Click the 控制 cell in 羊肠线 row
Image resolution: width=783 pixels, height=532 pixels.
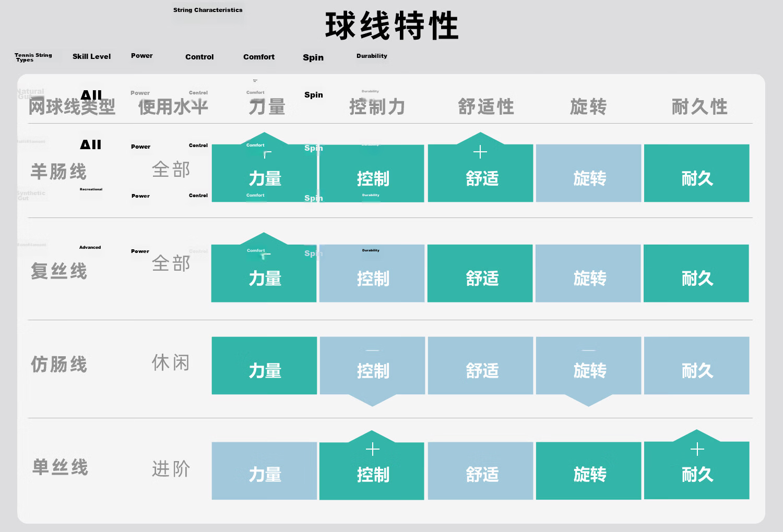pyautogui.click(x=372, y=173)
